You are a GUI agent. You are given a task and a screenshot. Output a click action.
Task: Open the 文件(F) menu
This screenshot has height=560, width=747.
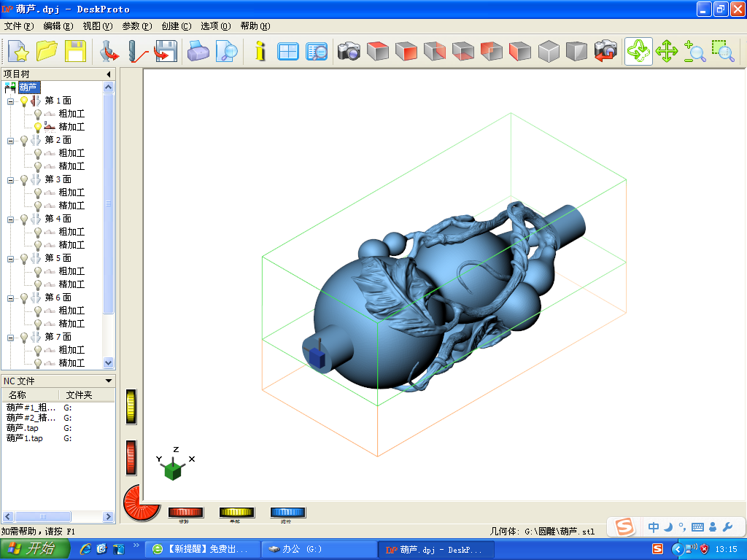tap(19, 26)
